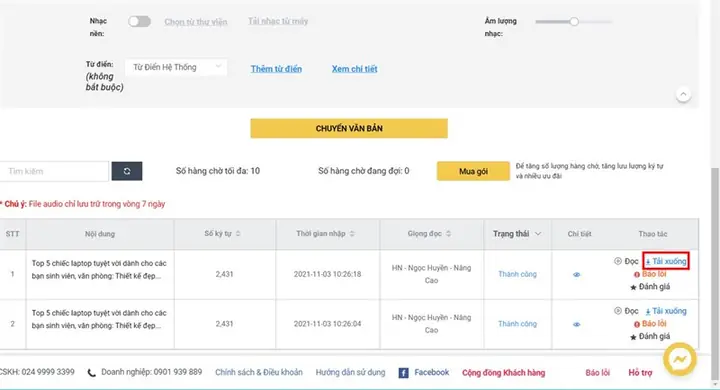The image size is (720, 390).
Task: Click the refresh icon button beside search
Action: (127, 171)
